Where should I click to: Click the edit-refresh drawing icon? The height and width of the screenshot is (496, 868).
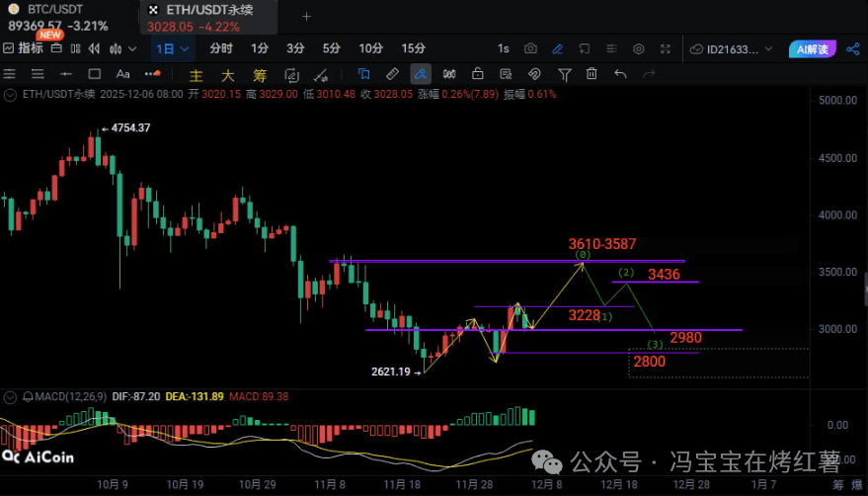(x=291, y=75)
